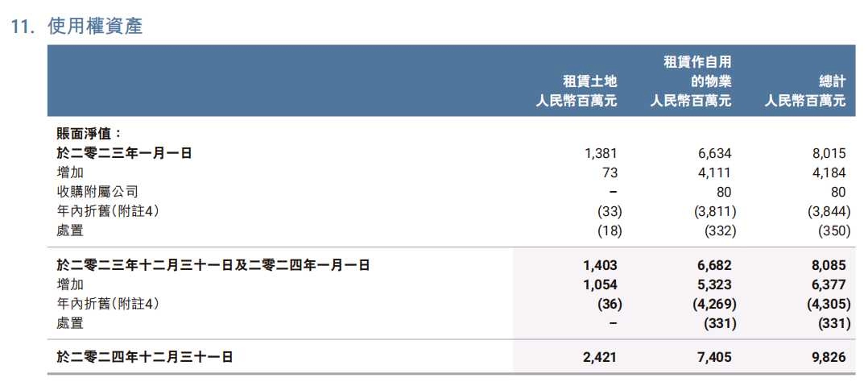Select the value 6,634 in the table

click(715, 153)
